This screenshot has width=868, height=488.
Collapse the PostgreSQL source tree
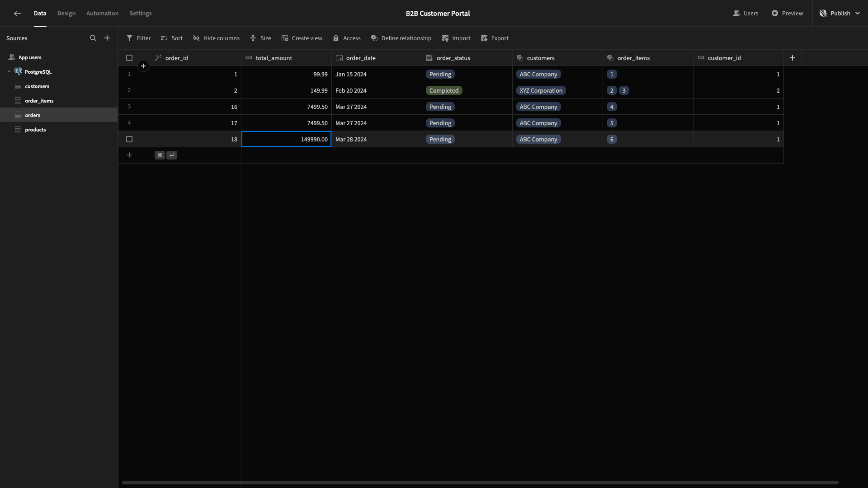pyautogui.click(x=9, y=71)
